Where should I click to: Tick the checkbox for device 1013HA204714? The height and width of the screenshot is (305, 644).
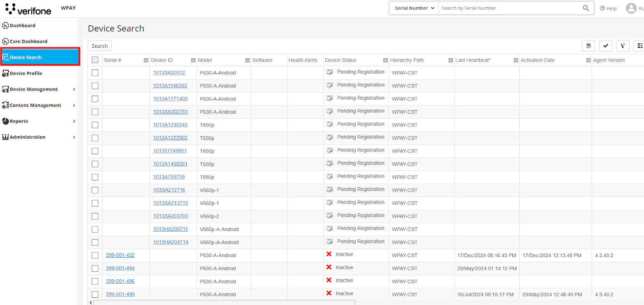tap(95, 242)
